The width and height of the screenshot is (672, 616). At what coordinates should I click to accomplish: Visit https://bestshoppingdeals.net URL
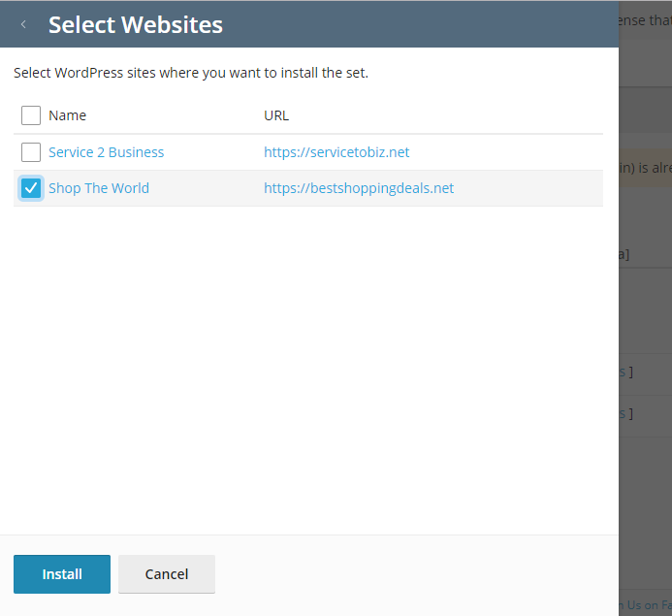[359, 188]
